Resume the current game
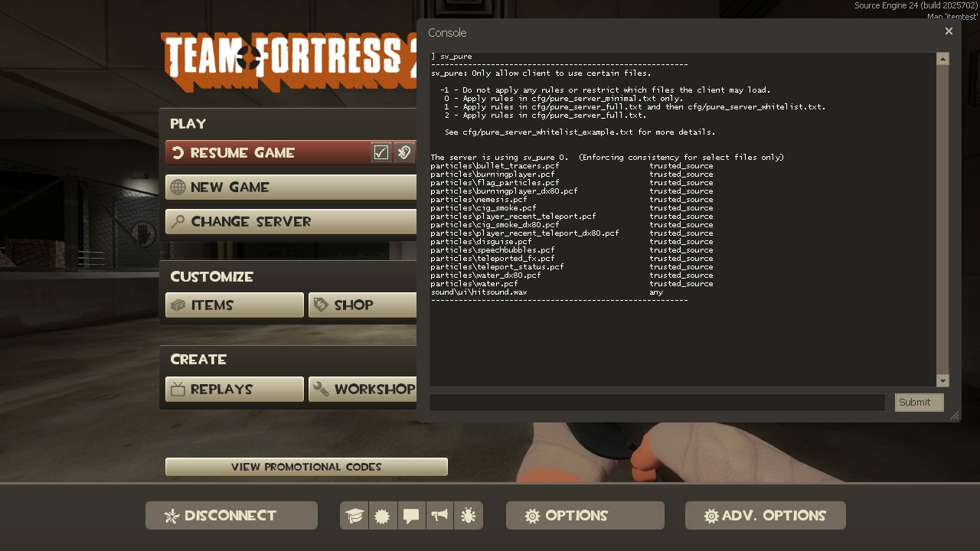Viewport: 980px width, 551px height. pyautogui.click(x=268, y=153)
